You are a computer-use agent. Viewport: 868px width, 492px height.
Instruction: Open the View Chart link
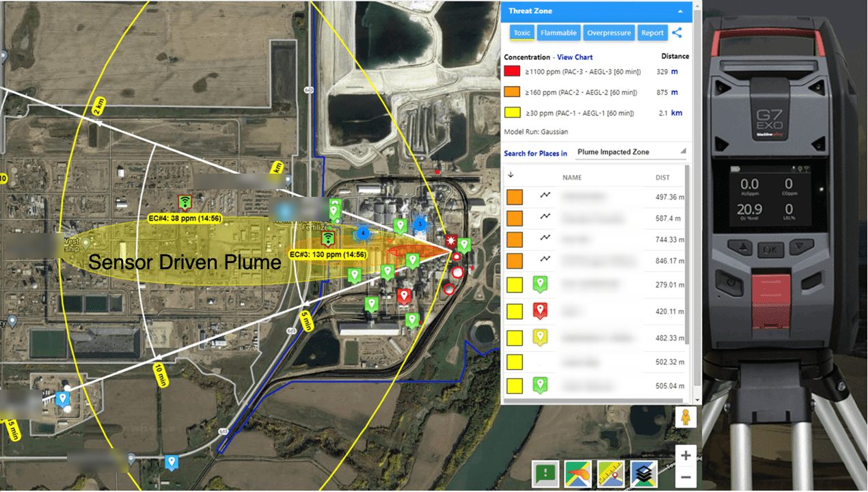click(x=575, y=57)
